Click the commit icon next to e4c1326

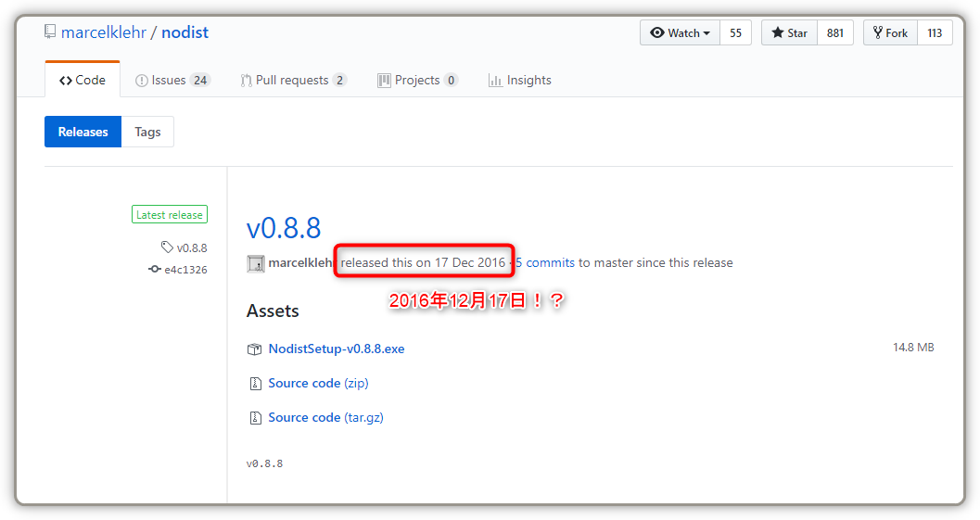pos(155,269)
